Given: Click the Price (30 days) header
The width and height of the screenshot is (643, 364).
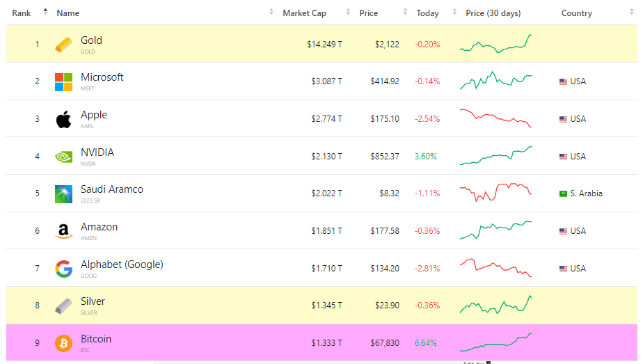Looking at the screenshot, I should (493, 13).
